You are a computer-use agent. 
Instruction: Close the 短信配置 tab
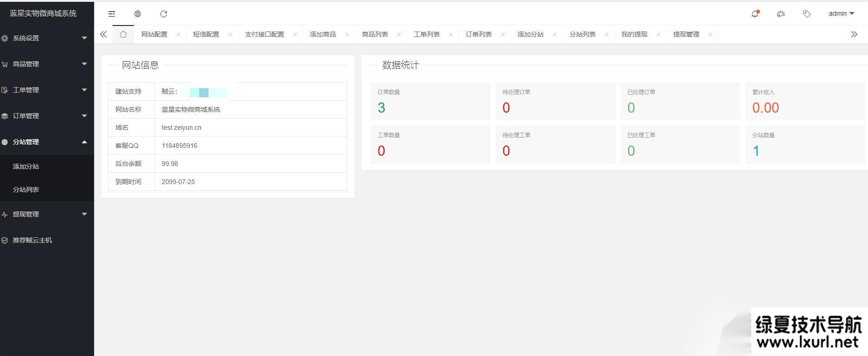(x=230, y=34)
